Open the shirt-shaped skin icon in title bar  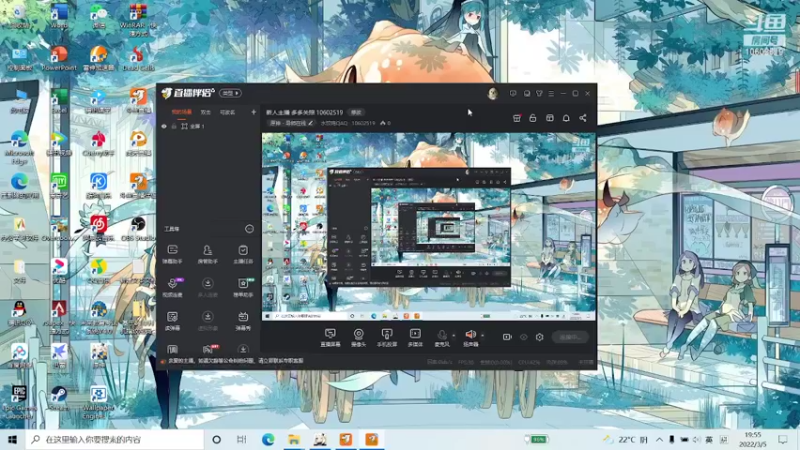[539, 93]
